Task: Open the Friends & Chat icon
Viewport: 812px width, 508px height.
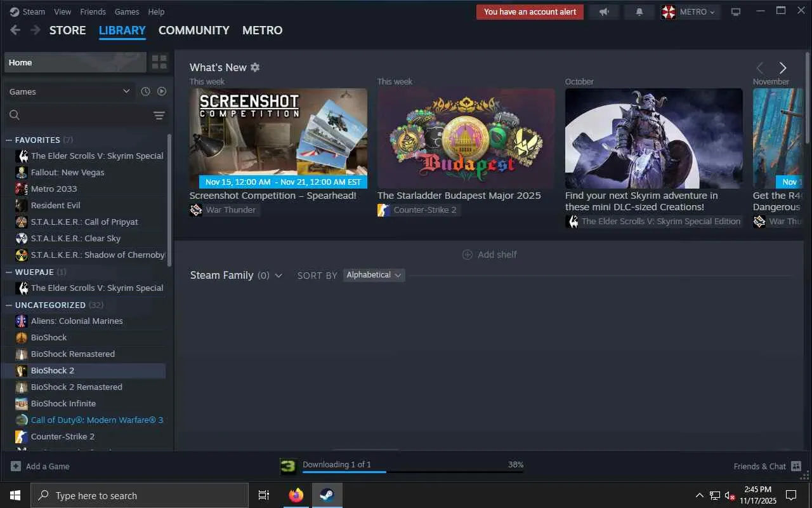Action: click(x=797, y=466)
